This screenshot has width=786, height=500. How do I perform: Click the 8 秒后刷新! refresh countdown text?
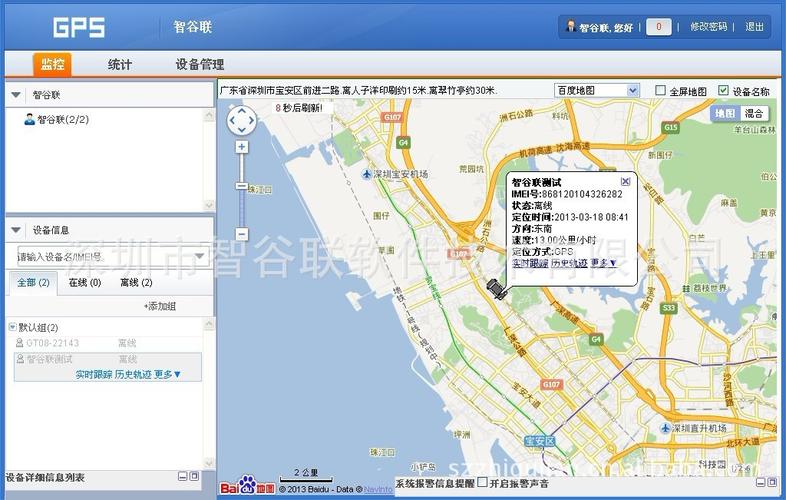pos(299,108)
